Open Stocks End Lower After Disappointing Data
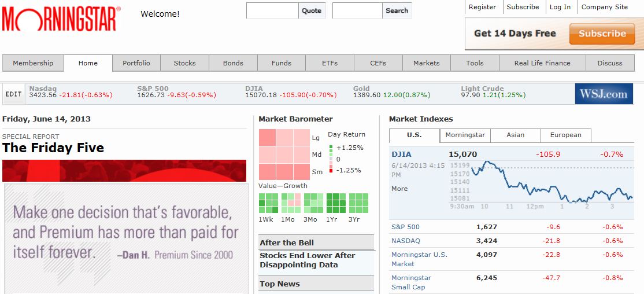This screenshot has width=644, height=294. click(307, 260)
